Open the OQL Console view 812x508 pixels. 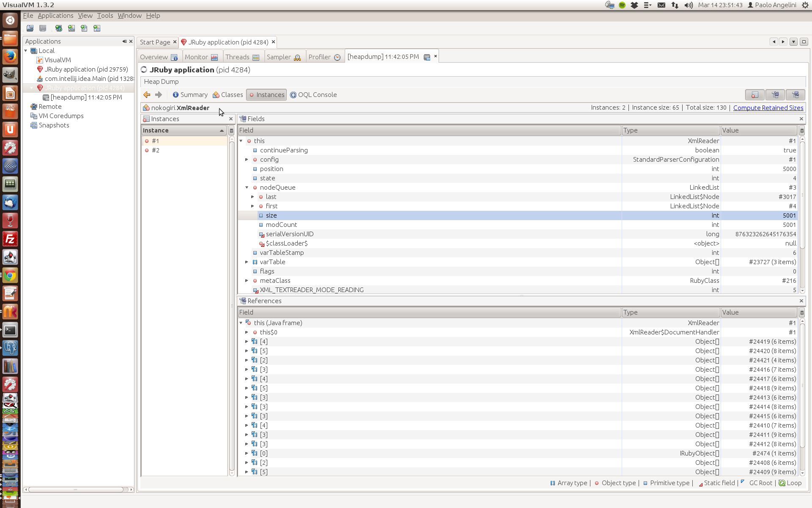pyautogui.click(x=313, y=95)
